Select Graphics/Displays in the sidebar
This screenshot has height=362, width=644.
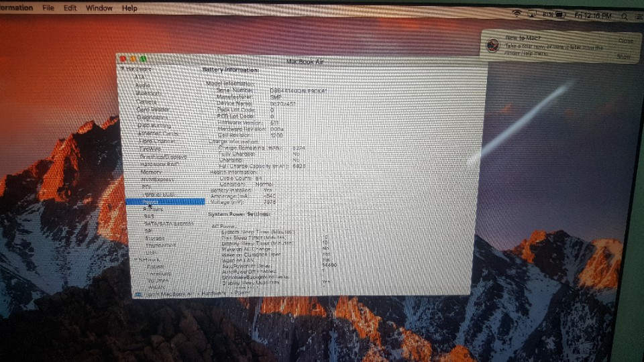coord(163,157)
